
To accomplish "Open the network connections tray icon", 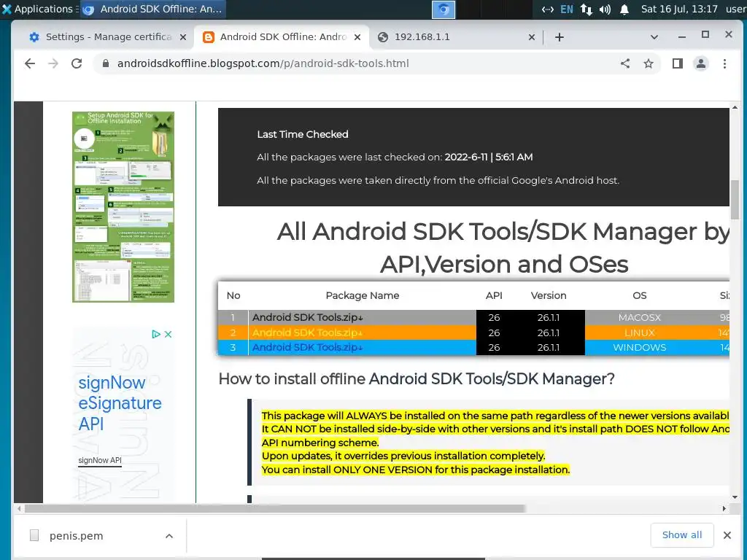I will (587, 9).
